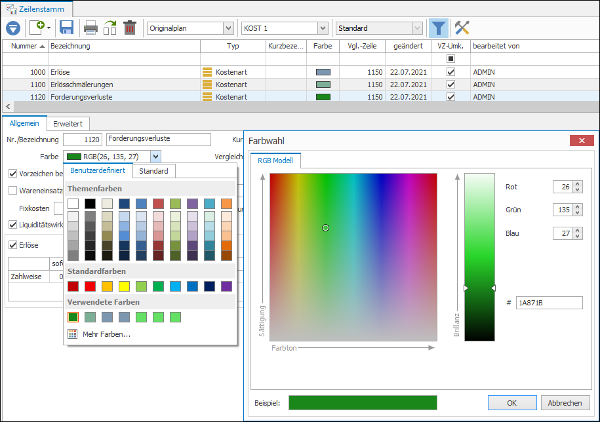Sort by the Nummer column header
This screenshot has height=422, width=600.
[25, 46]
